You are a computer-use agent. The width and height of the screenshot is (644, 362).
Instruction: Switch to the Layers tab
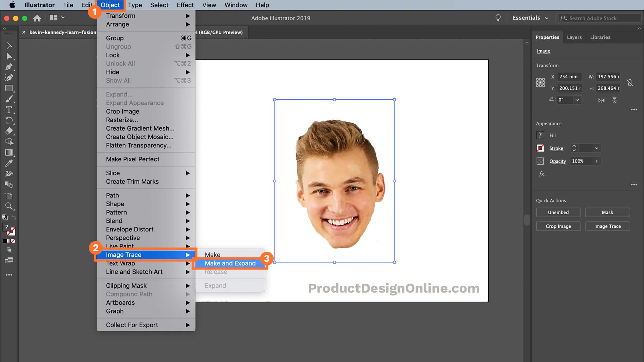(x=574, y=37)
